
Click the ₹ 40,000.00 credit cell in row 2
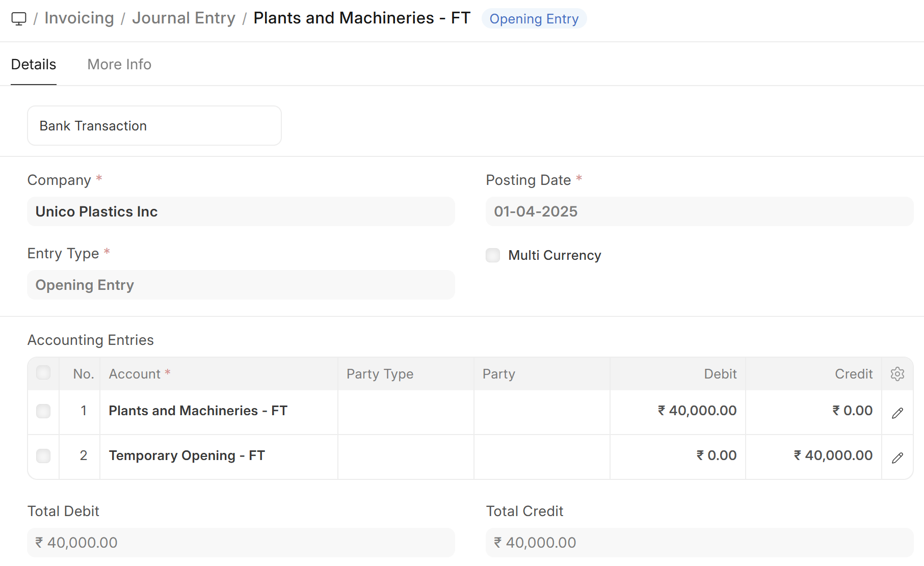click(813, 456)
